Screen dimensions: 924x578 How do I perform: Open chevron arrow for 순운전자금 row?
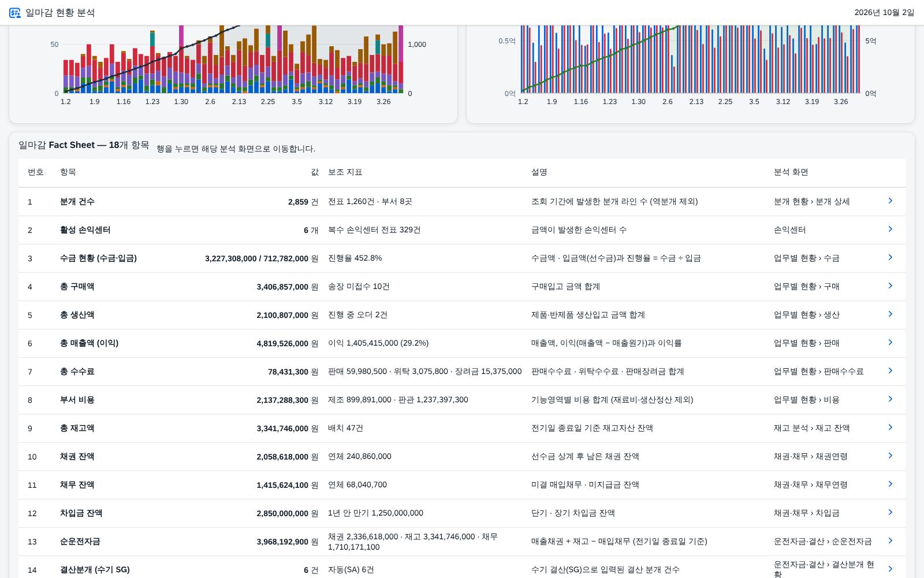(890, 540)
